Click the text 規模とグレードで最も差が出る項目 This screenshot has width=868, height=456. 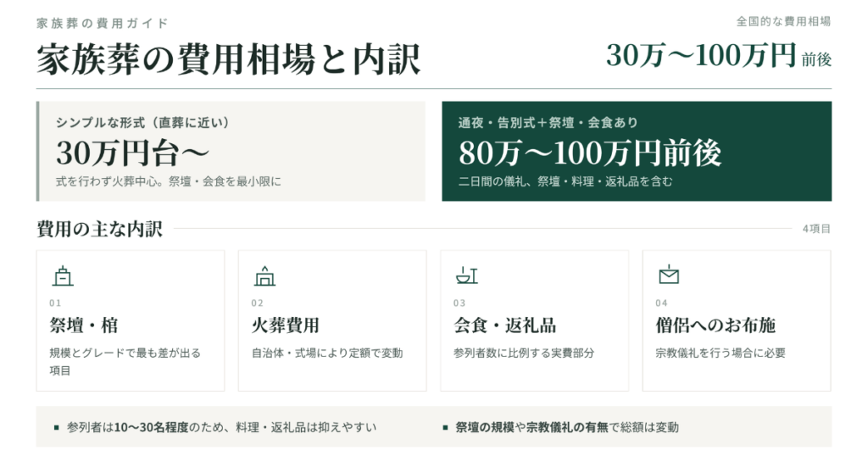[x=125, y=361]
